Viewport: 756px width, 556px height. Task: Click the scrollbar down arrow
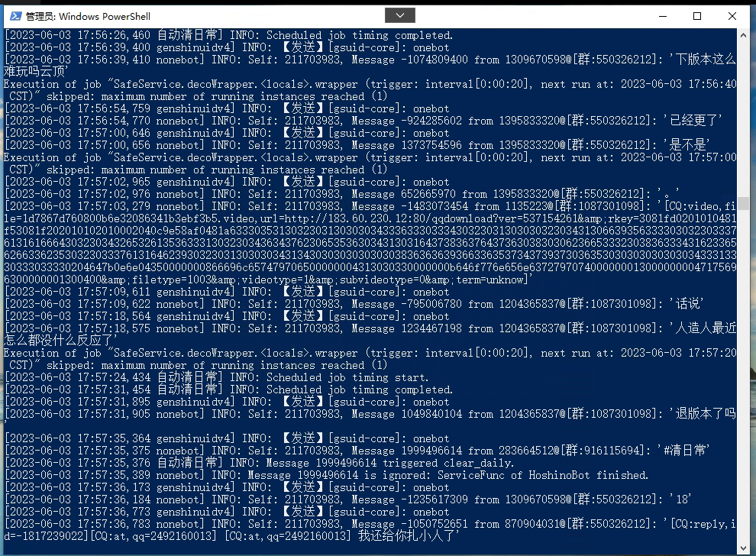(742, 545)
